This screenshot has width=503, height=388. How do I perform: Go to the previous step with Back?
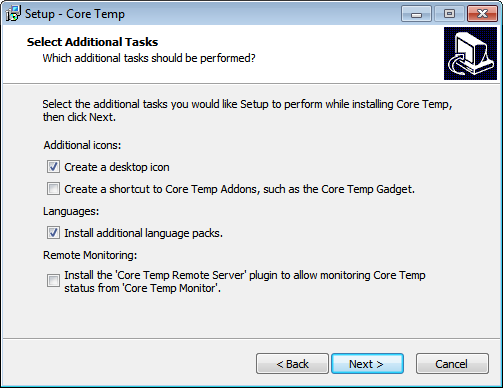(x=292, y=364)
